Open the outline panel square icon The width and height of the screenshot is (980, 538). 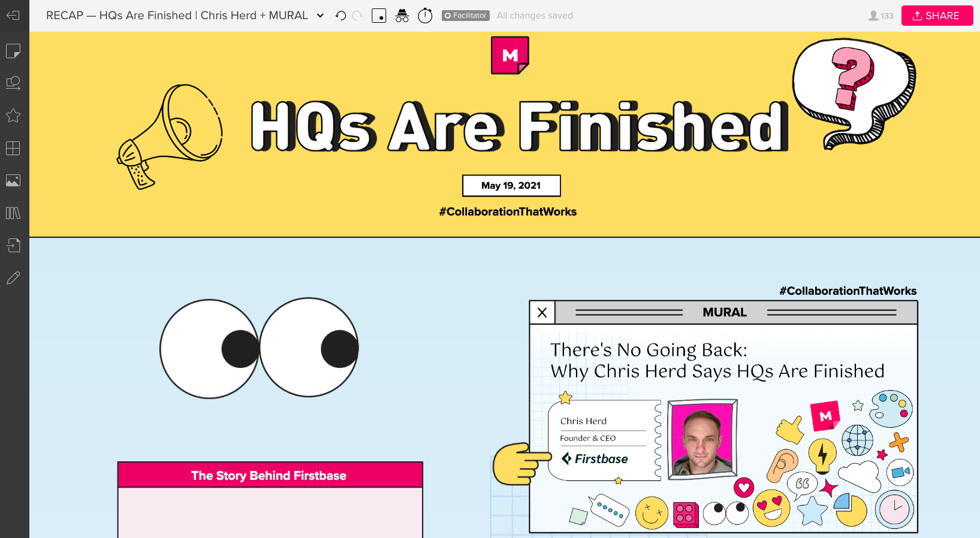379,16
